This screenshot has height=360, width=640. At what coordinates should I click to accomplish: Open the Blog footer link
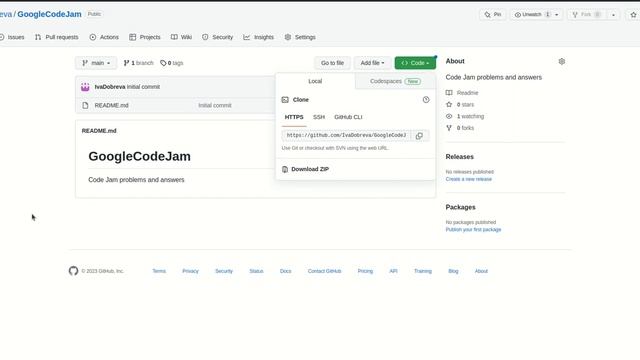click(453, 271)
